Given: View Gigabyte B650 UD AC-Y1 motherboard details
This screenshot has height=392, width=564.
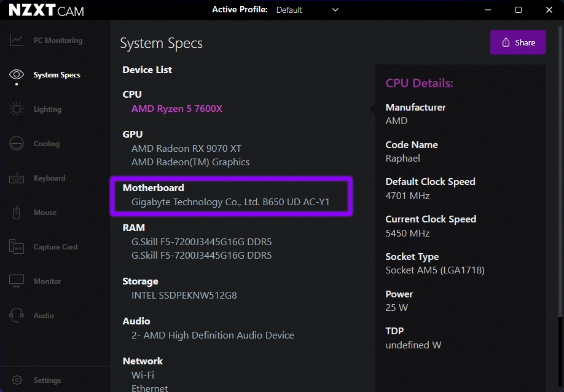Looking at the screenshot, I should click(x=230, y=201).
